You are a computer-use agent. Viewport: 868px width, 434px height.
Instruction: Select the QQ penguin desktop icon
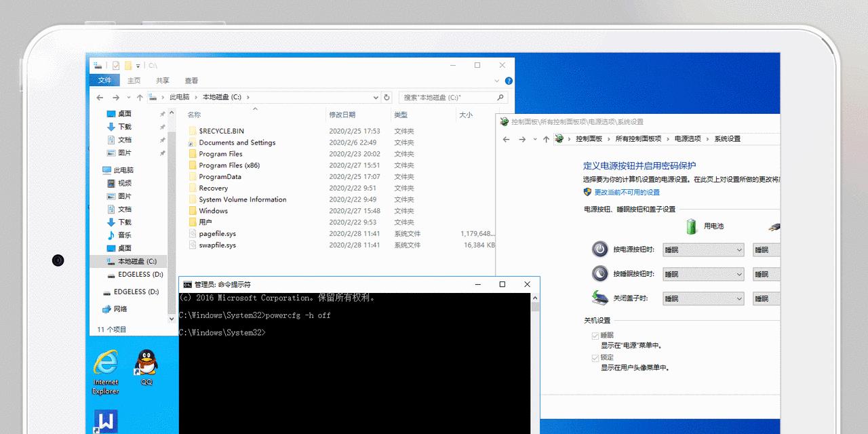point(146,363)
